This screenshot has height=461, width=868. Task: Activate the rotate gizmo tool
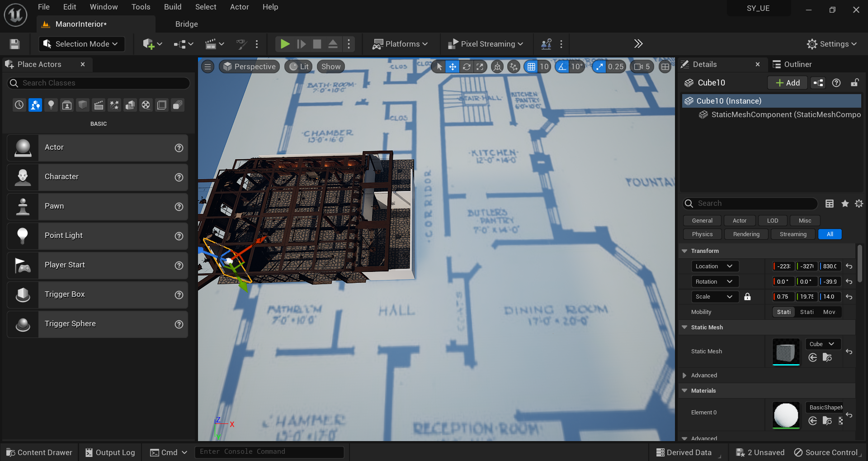point(467,67)
